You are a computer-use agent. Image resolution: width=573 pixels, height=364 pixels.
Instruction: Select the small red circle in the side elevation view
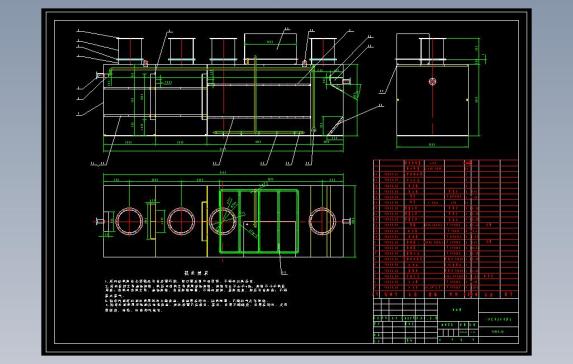coord(433,81)
